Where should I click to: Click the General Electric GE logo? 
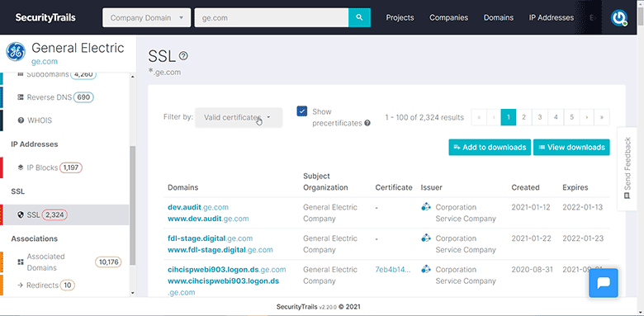coord(16,52)
